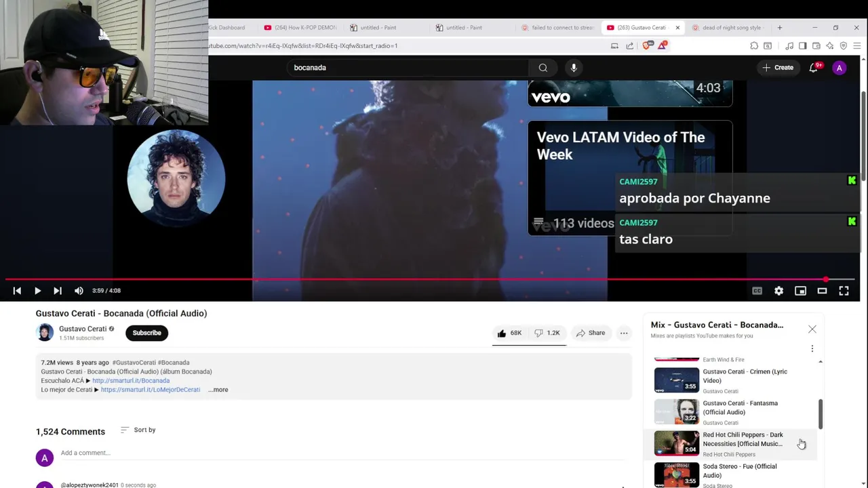Click Add a comment field
Viewport: 868px width, 488px height.
click(x=342, y=453)
